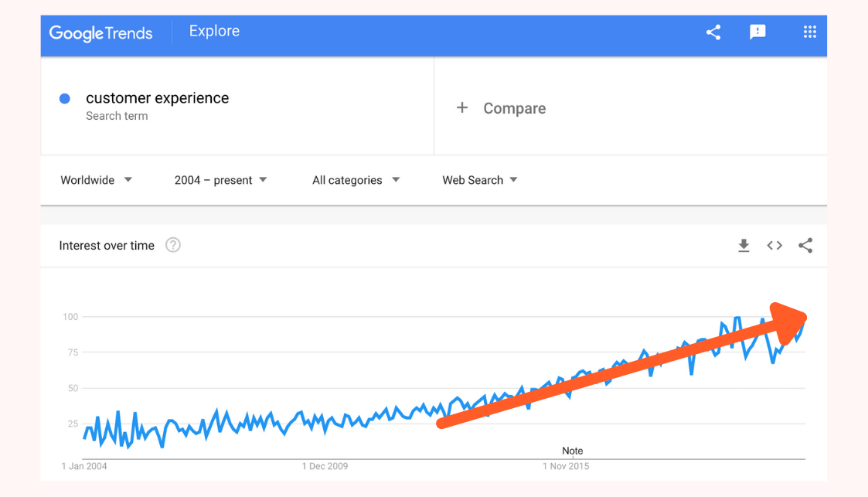Change the 2004 – present time range
Image resolution: width=868 pixels, height=497 pixels.
click(220, 180)
